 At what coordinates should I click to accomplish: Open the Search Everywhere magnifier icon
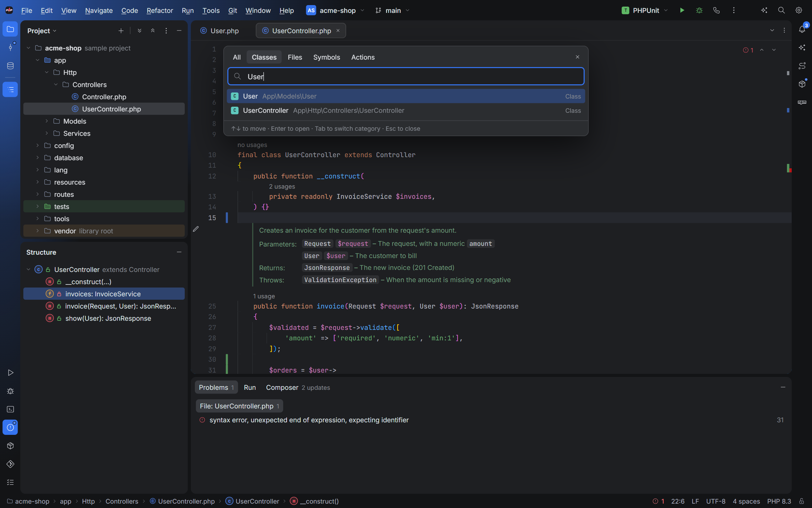click(x=781, y=10)
